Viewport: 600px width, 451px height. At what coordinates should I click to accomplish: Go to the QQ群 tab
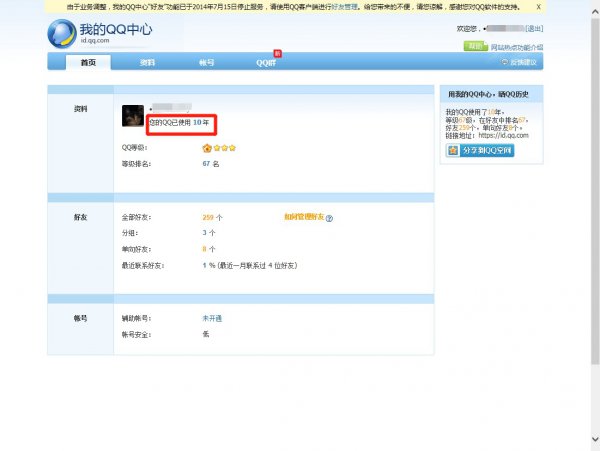[x=266, y=63]
